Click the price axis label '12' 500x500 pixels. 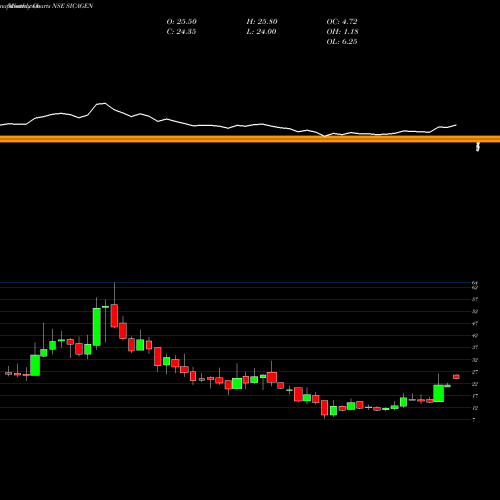coord(475,408)
